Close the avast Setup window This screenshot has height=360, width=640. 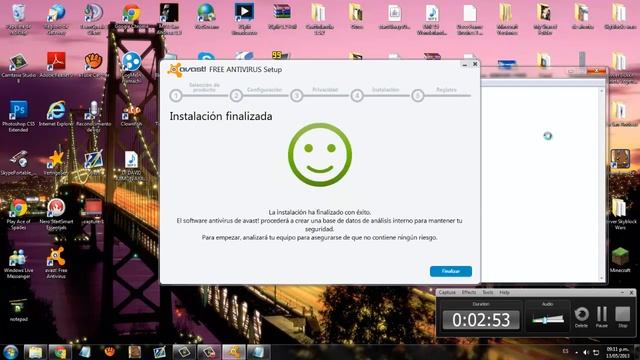pyautogui.click(x=475, y=64)
